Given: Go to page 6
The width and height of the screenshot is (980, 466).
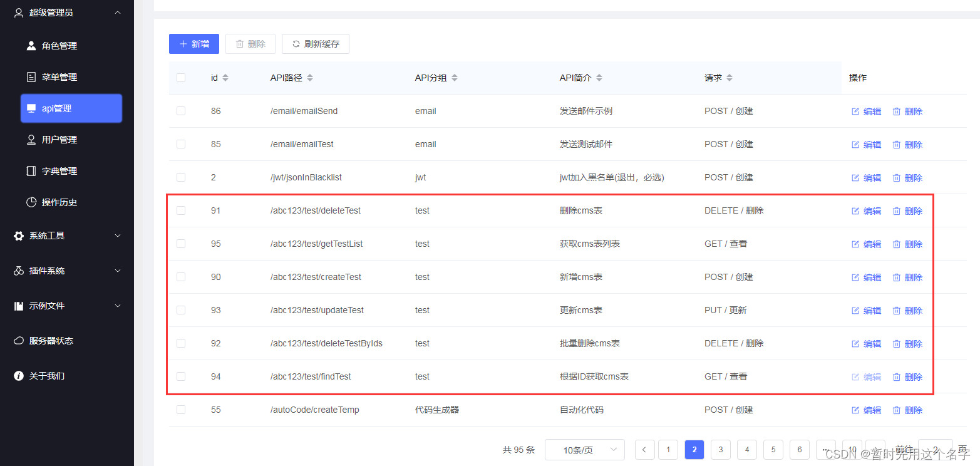Looking at the screenshot, I should tap(800, 450).
